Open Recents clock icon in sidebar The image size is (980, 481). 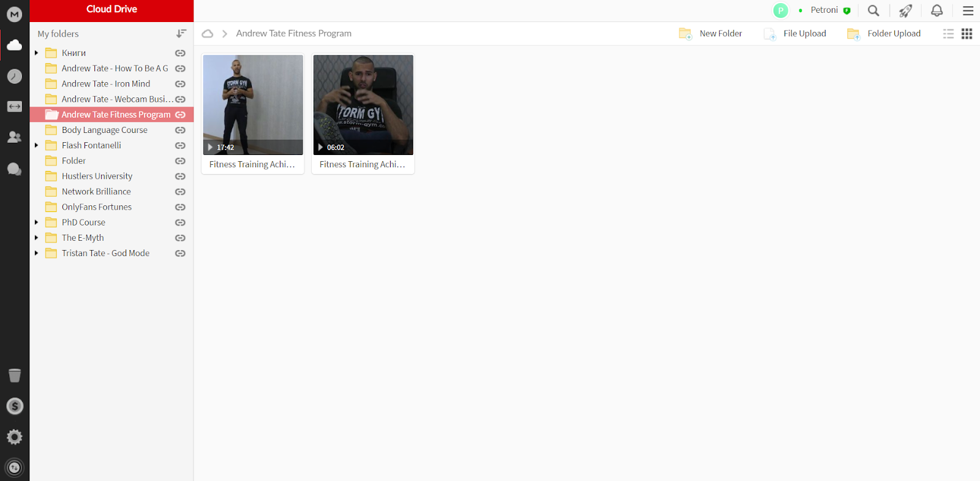15,76
